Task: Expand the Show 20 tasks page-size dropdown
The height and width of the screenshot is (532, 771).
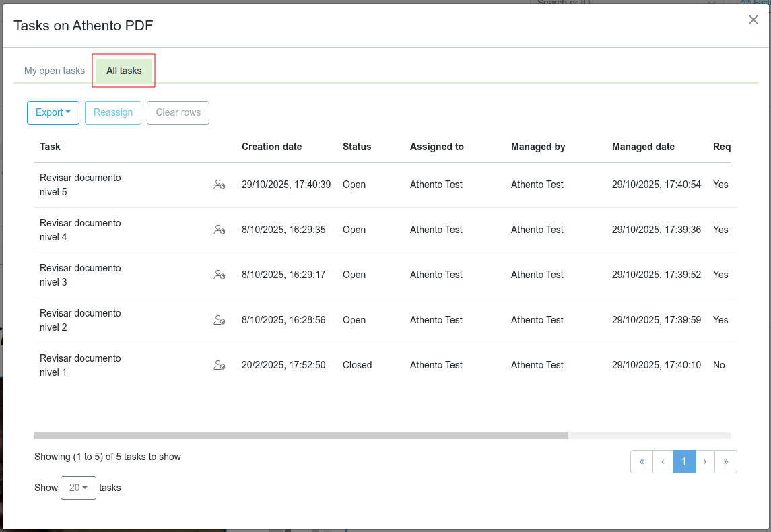Action: (78, 488)
